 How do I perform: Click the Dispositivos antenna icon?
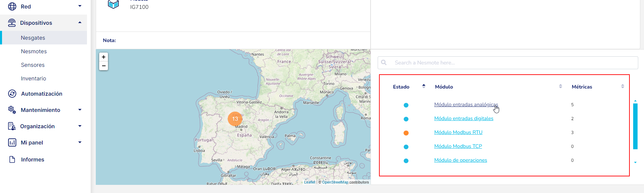pyautogui.click(x=12, y=23)
